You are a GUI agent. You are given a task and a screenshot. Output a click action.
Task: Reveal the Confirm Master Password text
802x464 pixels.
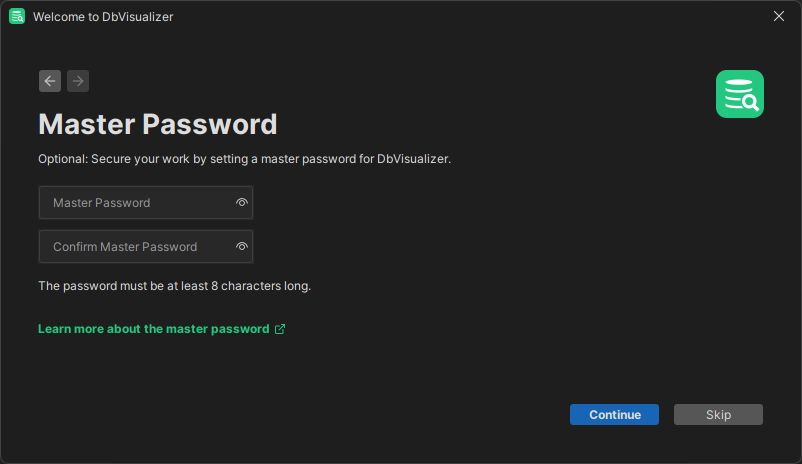click(241, 246)
